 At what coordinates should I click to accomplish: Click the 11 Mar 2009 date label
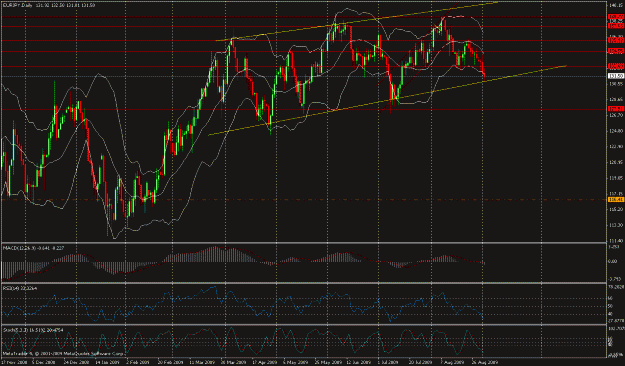[x=201, y=362]
